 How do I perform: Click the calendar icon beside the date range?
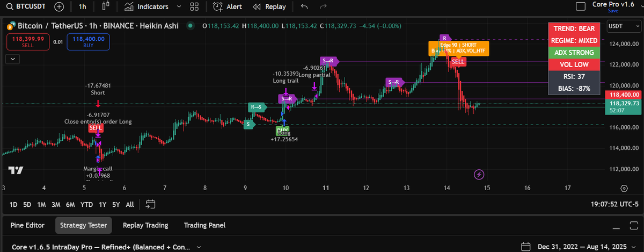[526, 246]
